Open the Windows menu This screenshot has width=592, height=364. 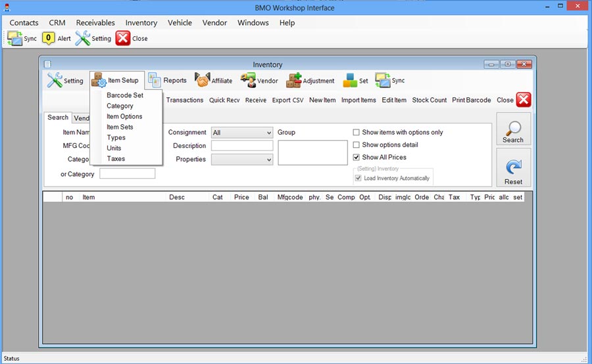[253, 22]
